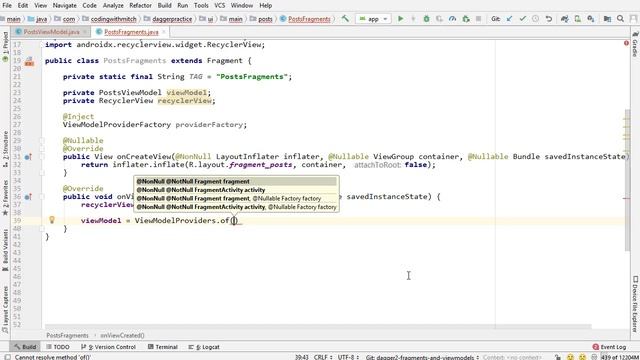The width and height of the screenshot is (640, 360).
Task: Select 'FragmentActivity activity' parameter hint
Action: (x=236, y=190)
